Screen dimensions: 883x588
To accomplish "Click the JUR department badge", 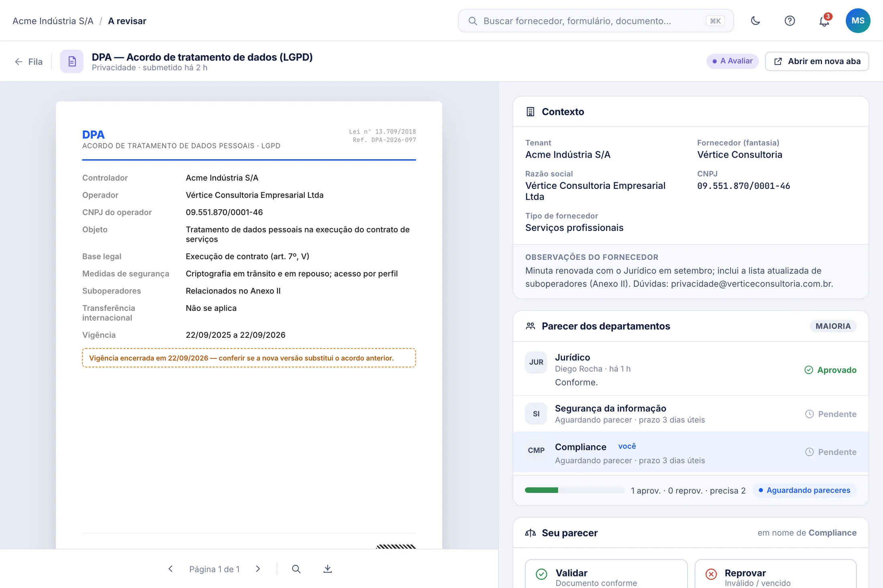I will pos(536,362).
